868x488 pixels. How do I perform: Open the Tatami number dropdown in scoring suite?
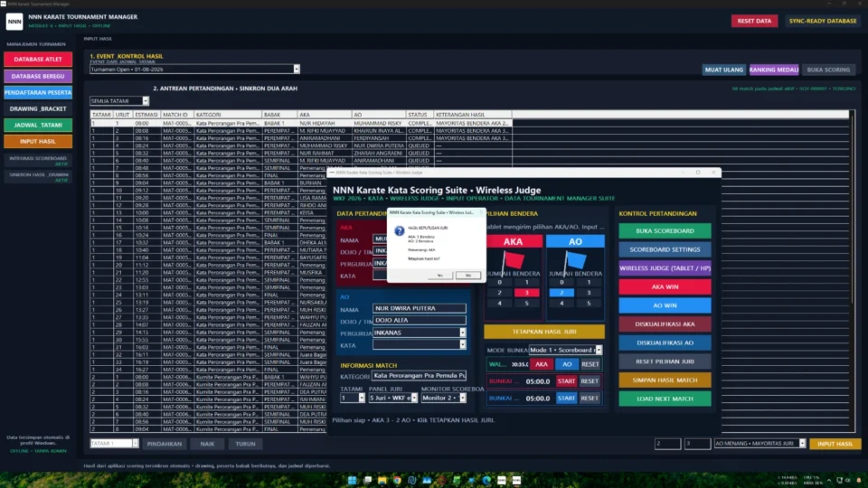point(362,398)
